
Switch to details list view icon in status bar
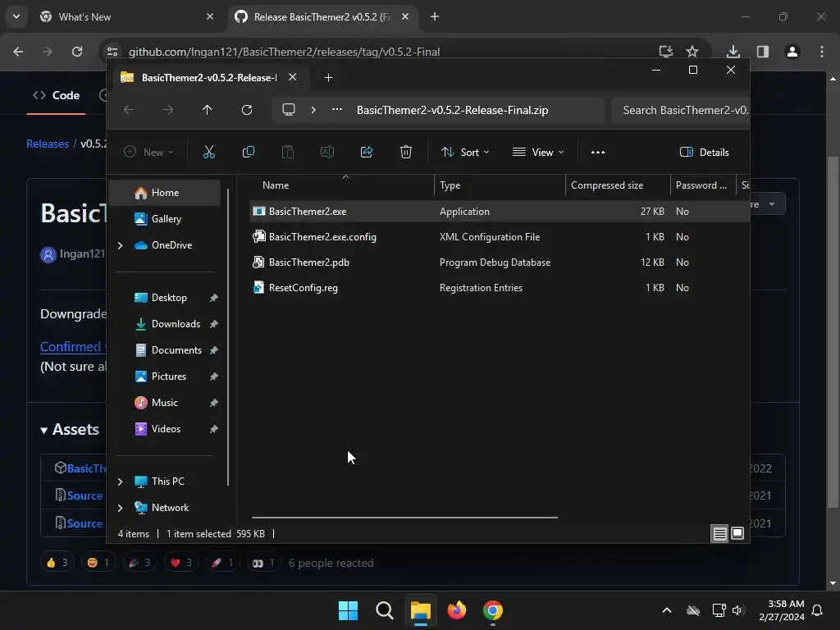719,533
